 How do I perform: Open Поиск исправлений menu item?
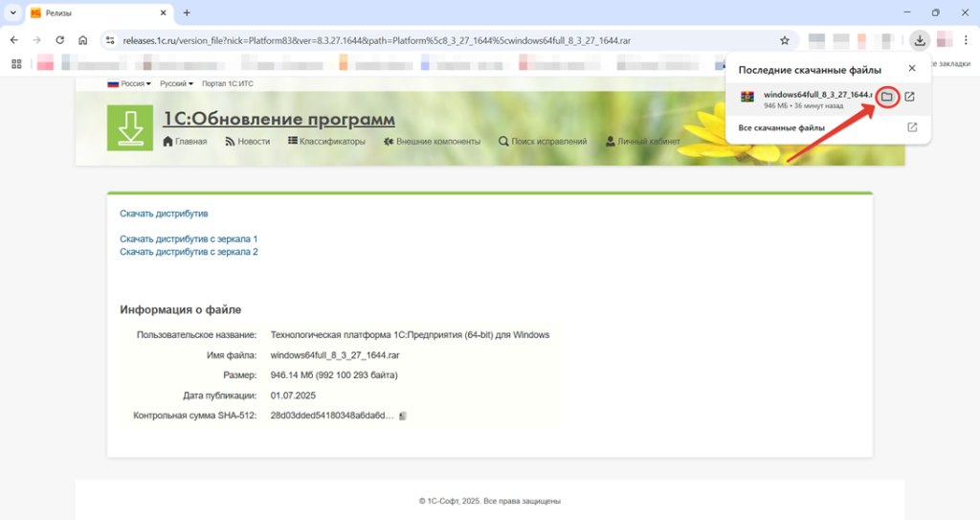coord(543,142)
